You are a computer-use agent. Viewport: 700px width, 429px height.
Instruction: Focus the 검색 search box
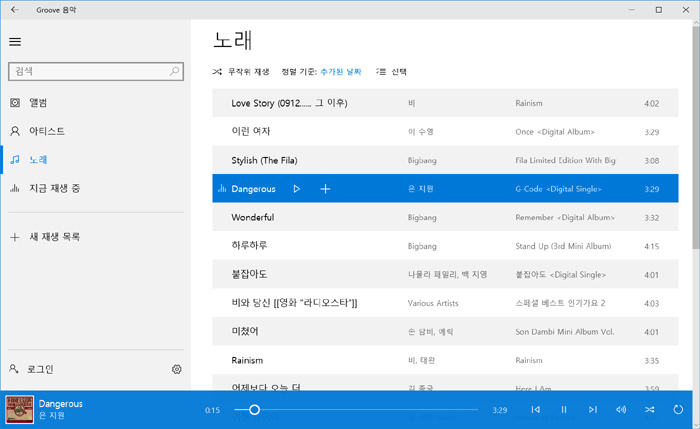pos(96,71)
